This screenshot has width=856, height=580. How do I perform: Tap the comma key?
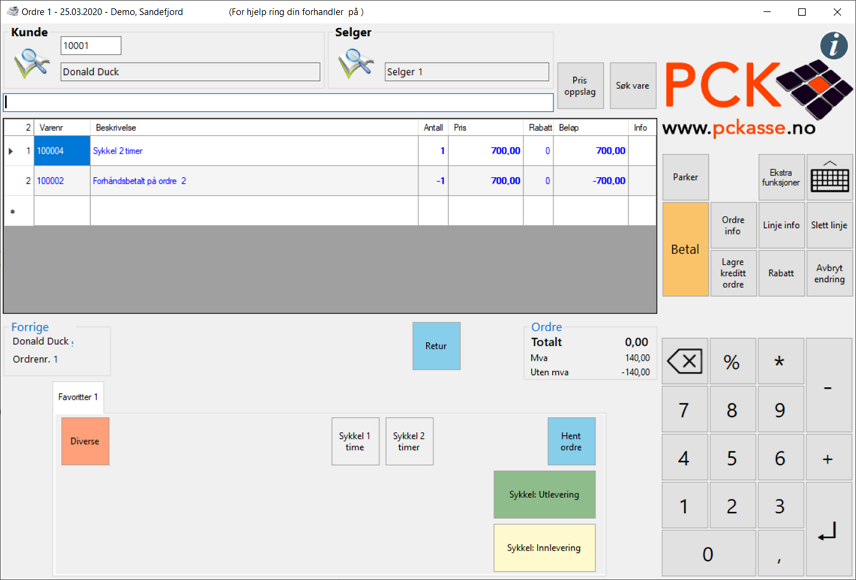point(781,554)
